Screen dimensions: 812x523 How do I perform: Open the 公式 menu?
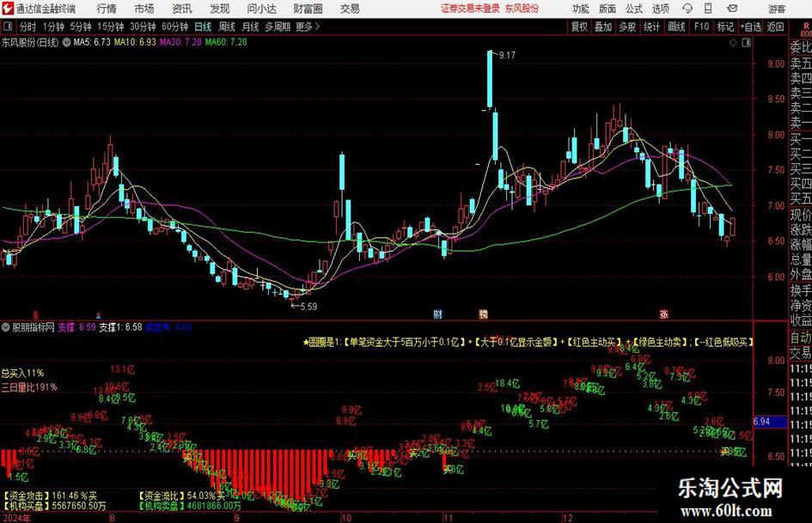point(634,9)
